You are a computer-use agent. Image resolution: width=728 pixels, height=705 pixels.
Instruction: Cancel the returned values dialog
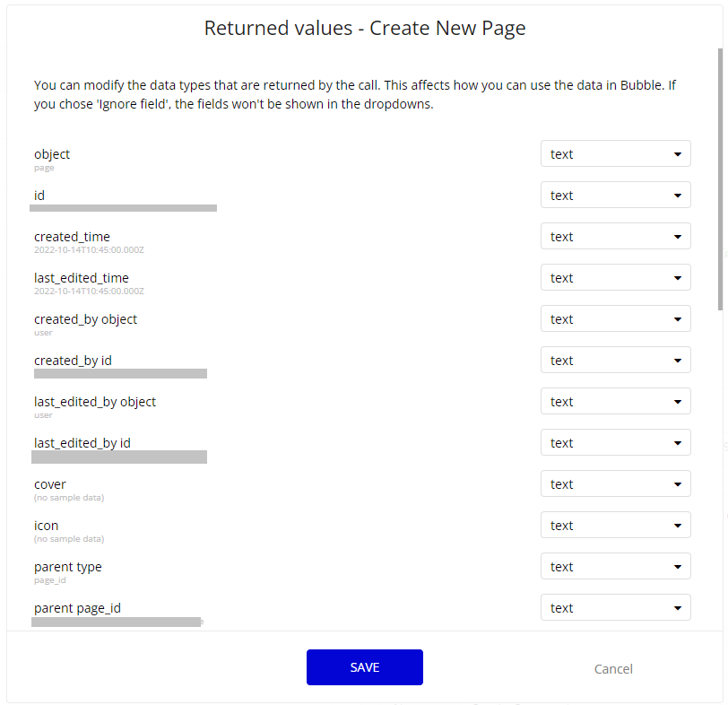(x=613, y=669)
